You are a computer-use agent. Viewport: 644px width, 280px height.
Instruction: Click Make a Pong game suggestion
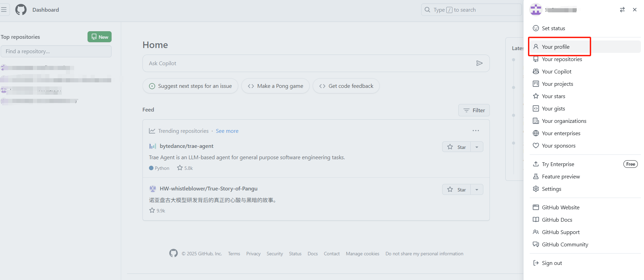275,86
